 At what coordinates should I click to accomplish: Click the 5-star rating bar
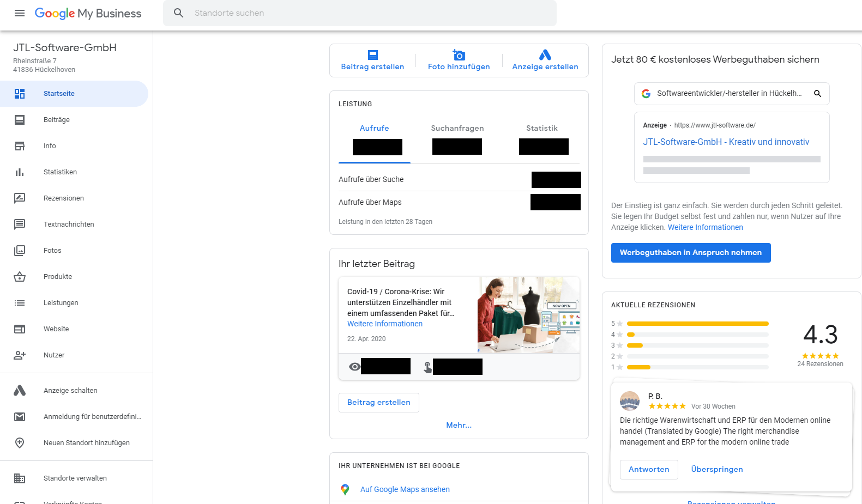pos(697,324)
